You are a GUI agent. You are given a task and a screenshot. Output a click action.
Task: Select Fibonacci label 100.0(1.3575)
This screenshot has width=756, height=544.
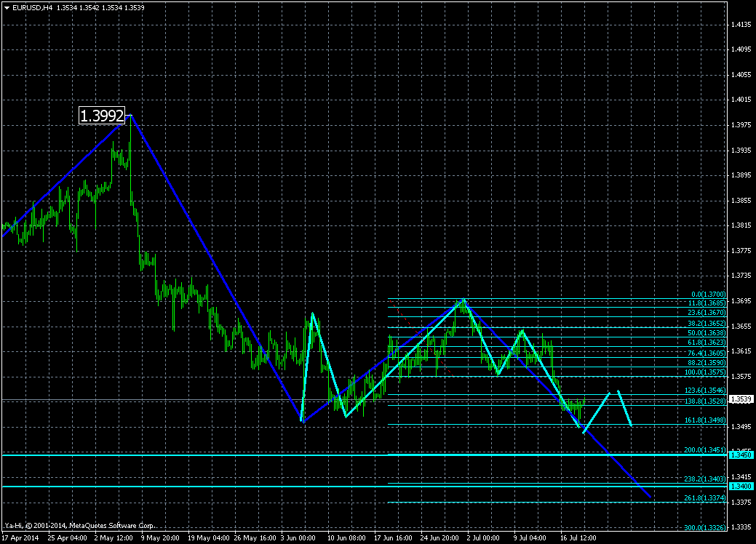click(705, 372)
